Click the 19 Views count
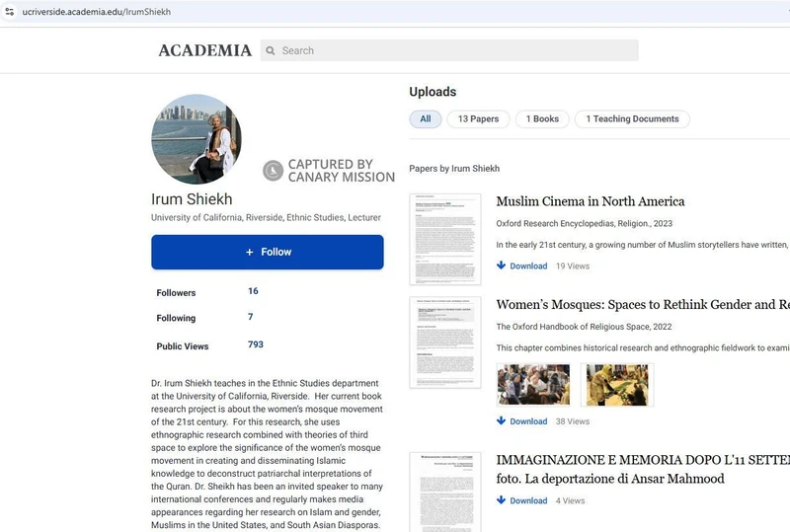790x532 pixels. tap(573, 266)
